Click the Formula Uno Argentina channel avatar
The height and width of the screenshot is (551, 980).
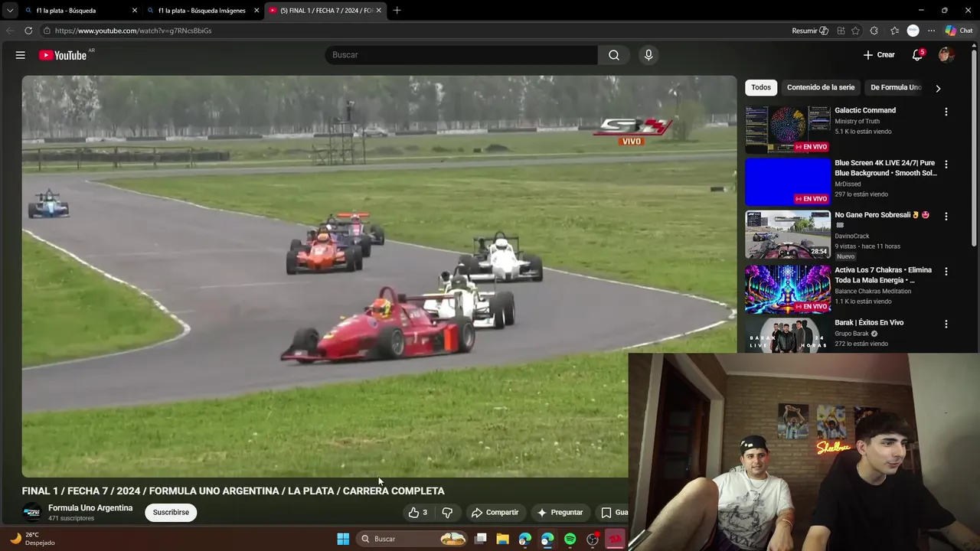(31, 513)
